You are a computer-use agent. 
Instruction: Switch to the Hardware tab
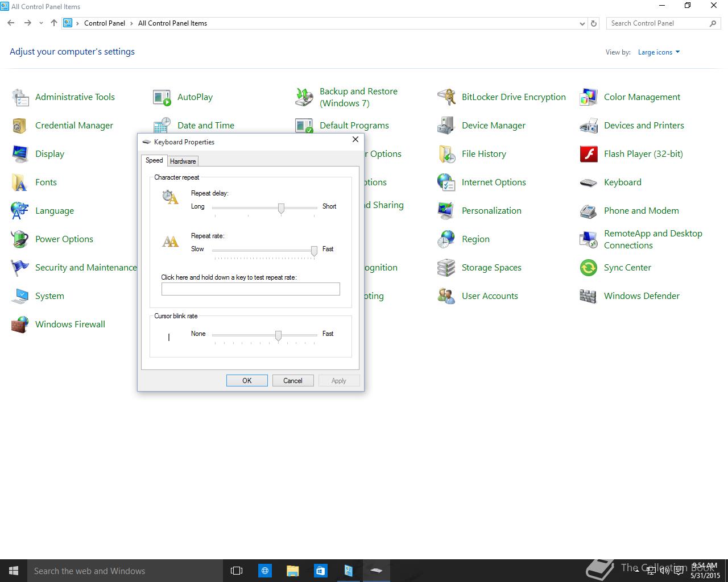183,161
